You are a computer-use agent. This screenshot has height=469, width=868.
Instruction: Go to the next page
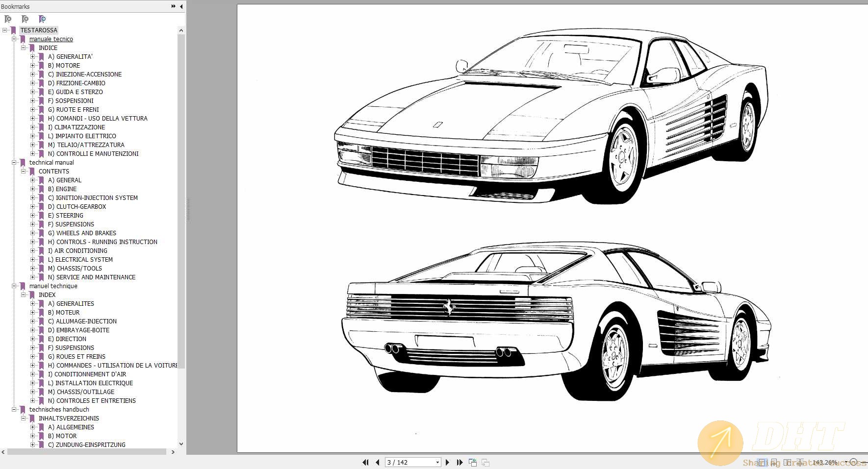pos(447,462)
